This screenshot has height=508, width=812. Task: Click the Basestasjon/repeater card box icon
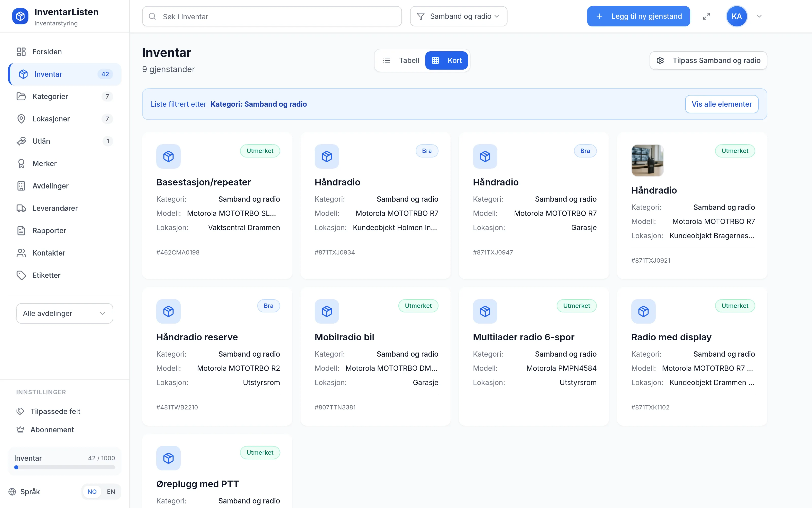tap(168, 156)
